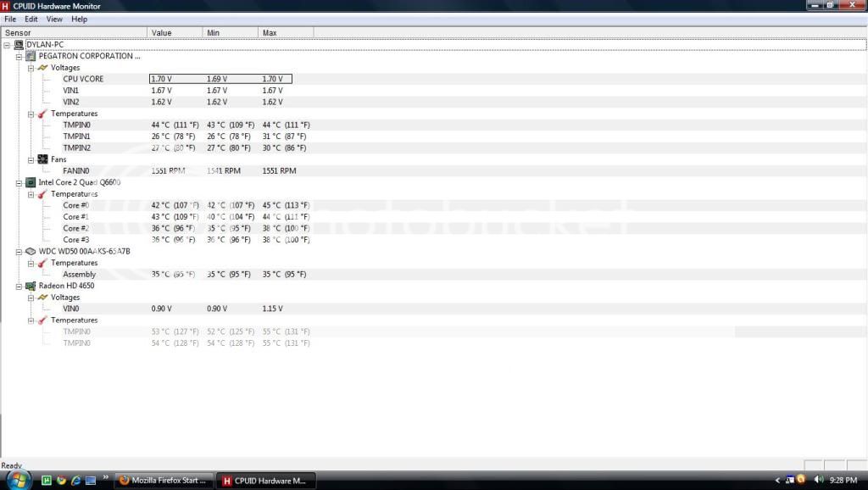Click the Min column header
This screenshot has height=490, width=868.
tap(231, 33)
